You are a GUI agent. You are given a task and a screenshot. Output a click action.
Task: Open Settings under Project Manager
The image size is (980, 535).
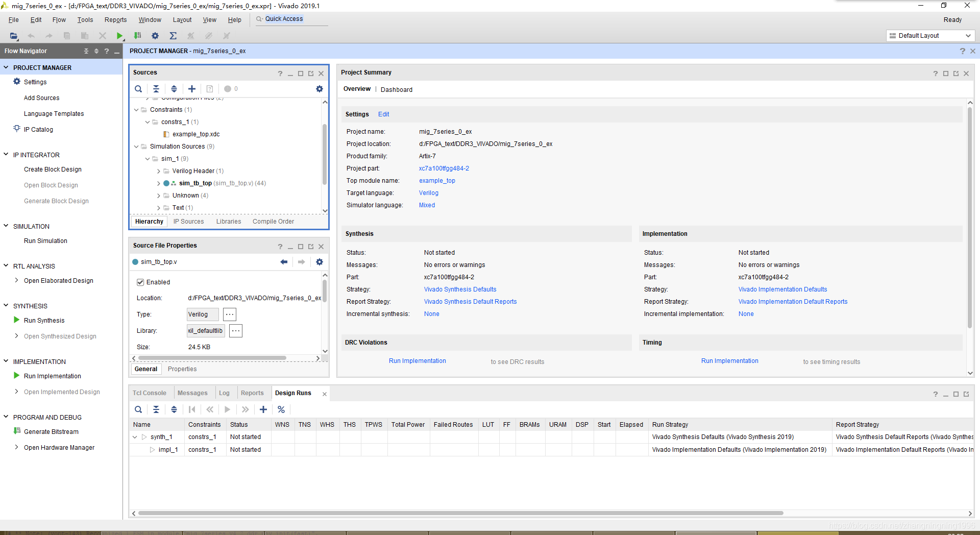[35, 82]
